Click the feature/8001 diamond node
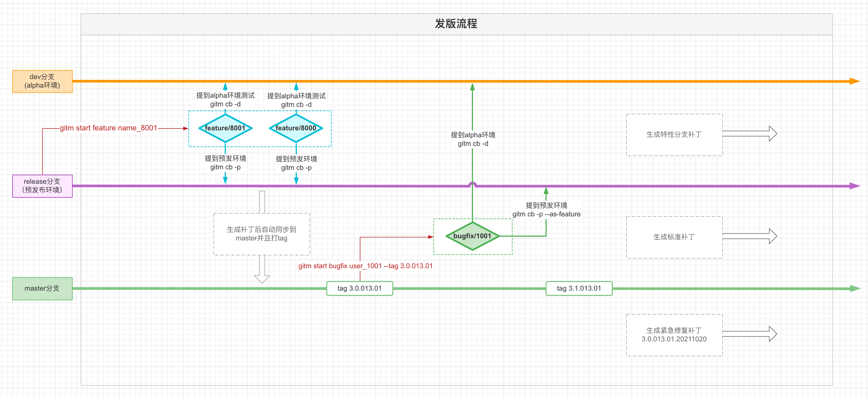 (x=225, y=128)
